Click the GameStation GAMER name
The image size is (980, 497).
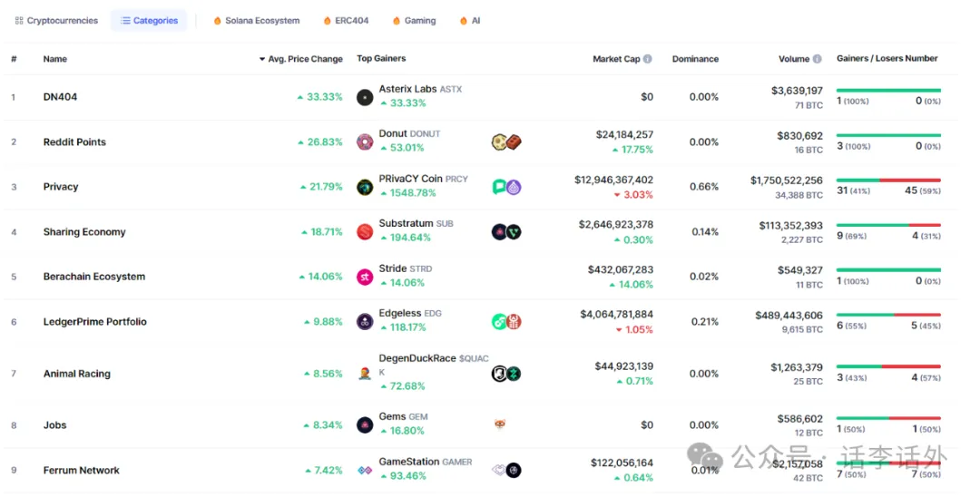[425, 462]
